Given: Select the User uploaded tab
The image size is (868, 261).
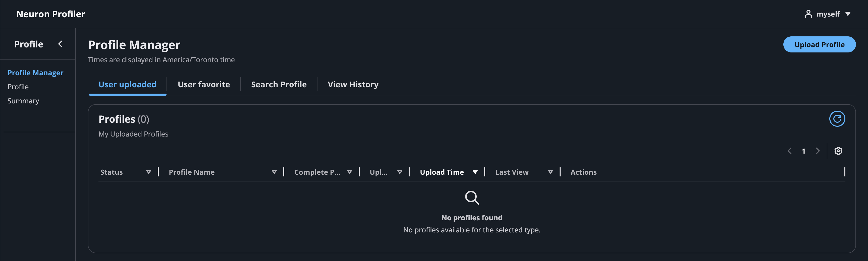Looking at the screenshot, I should 127,85.
